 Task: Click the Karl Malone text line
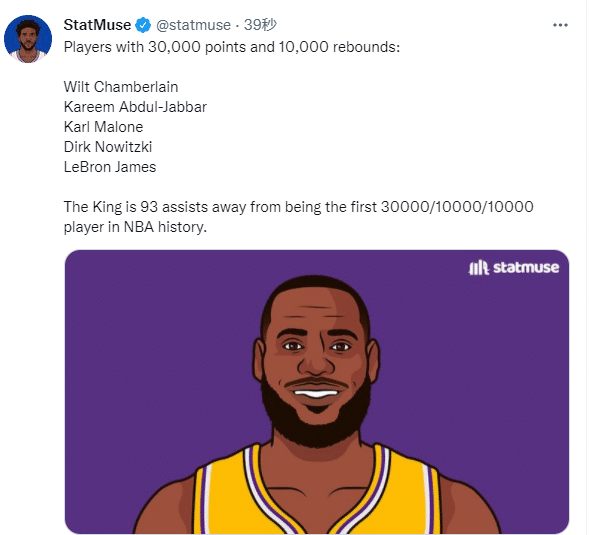point(103,127)
